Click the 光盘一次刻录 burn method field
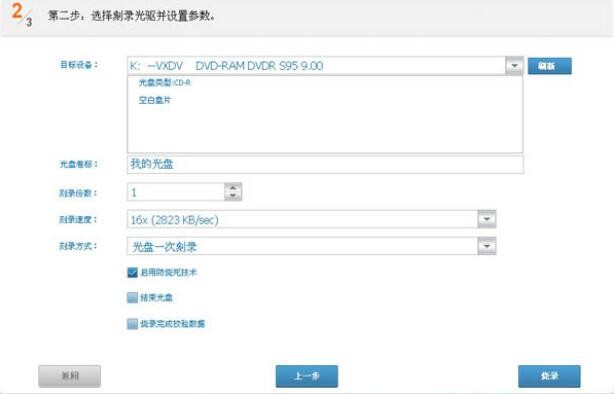The image size is (614, 394). click(x=302, y=246)
